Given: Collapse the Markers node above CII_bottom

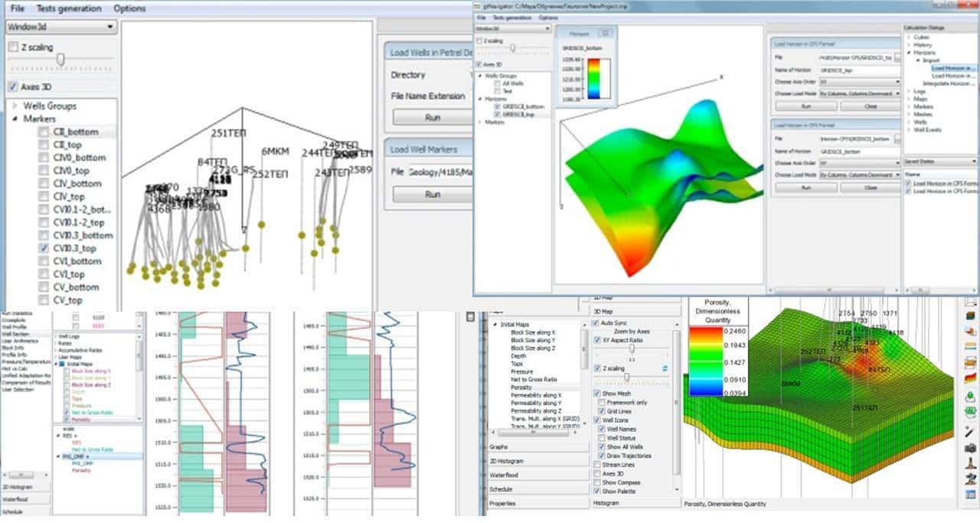Looking at the screenshot, I should pyautogui.click(x=15, y=119).
